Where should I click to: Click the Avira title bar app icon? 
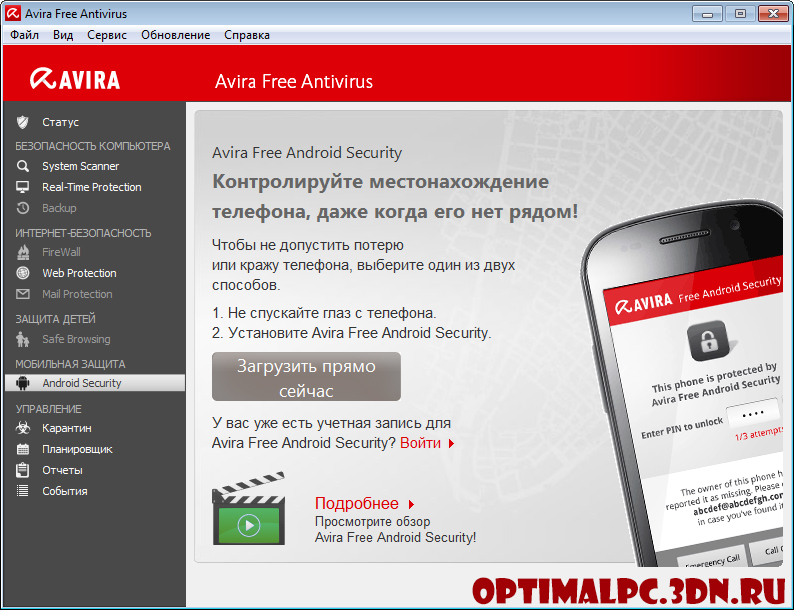click(x=13, y=13)
